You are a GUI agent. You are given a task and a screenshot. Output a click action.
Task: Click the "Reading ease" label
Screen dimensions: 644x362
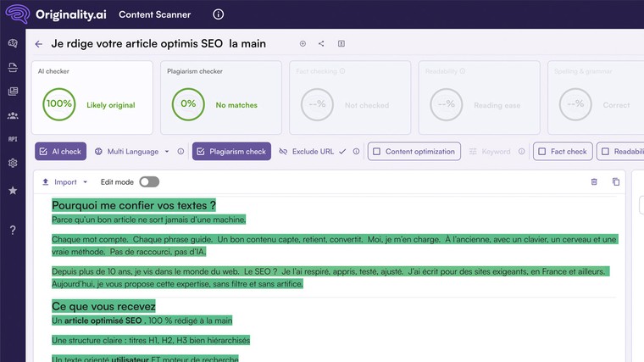coord(497,105)
